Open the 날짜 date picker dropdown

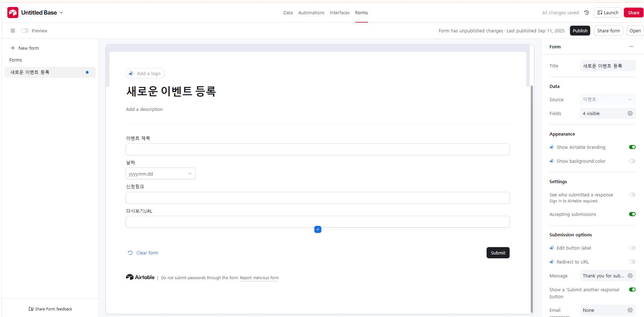coord(160,174)
